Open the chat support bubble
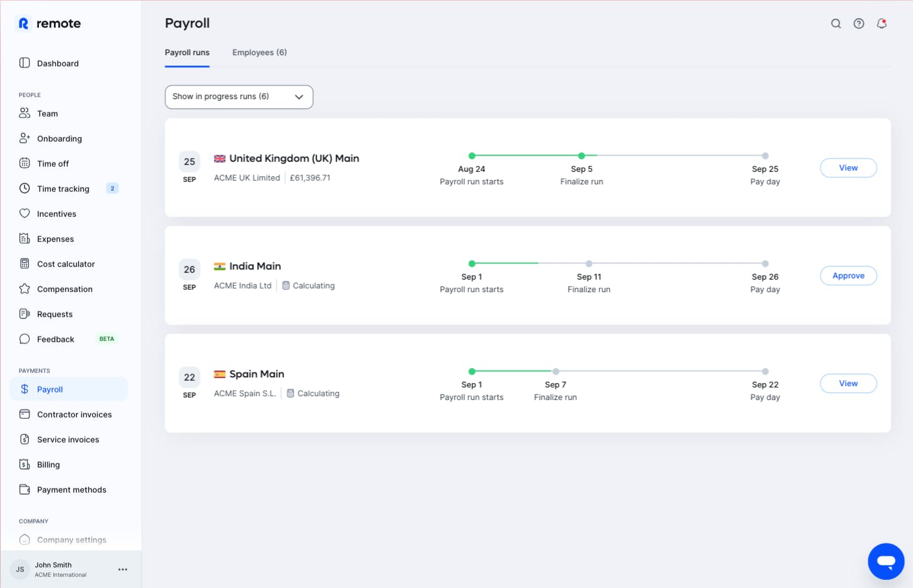Screen dimensions: 913x588 (885, 561)
